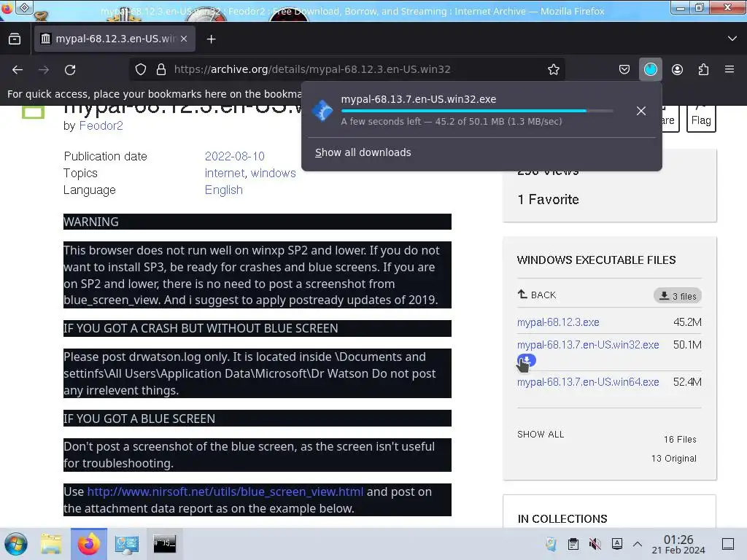Open terminal window taskbar icon
The width and height of the screenshot is (747, 560).
164,543
